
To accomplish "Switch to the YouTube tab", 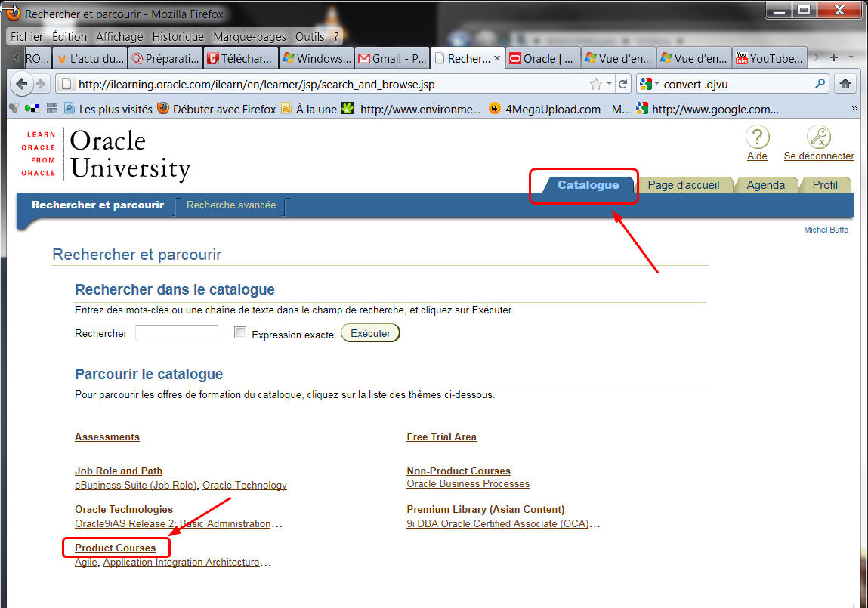I will click(x=769, y=58).
